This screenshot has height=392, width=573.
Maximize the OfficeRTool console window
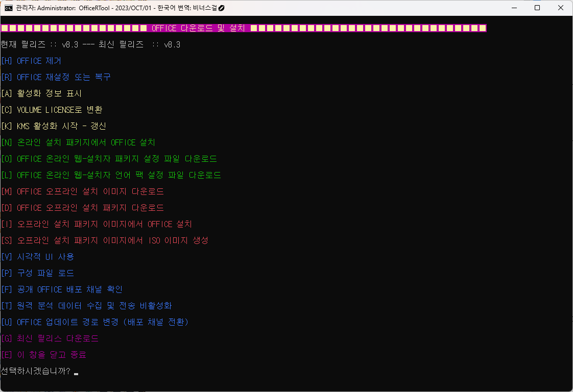click(x=537, y=8)
